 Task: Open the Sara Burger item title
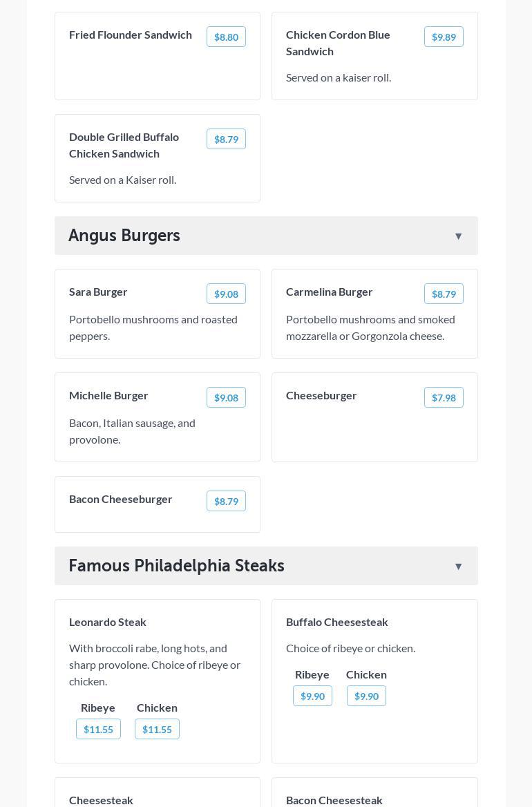[x=98, y=292]
